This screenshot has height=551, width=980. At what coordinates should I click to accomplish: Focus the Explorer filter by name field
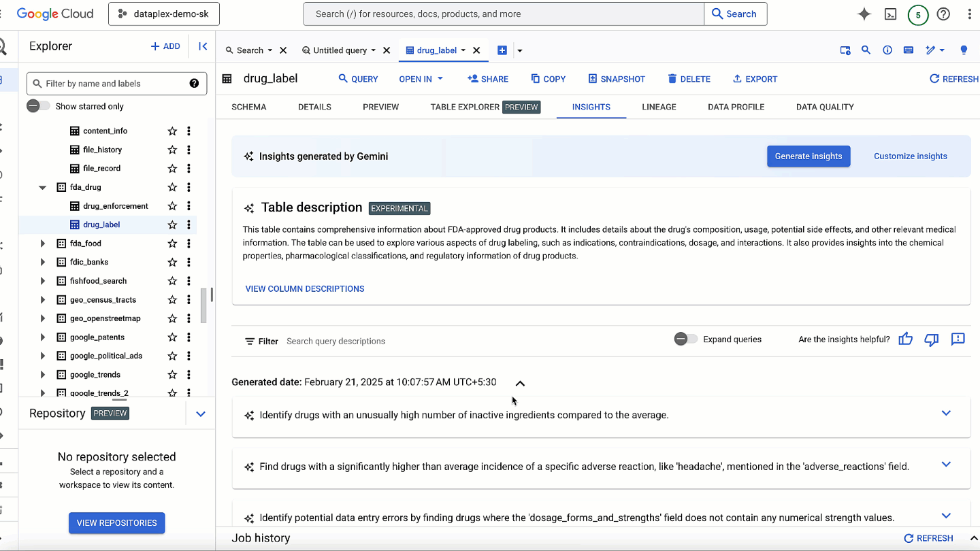(116, 84)
